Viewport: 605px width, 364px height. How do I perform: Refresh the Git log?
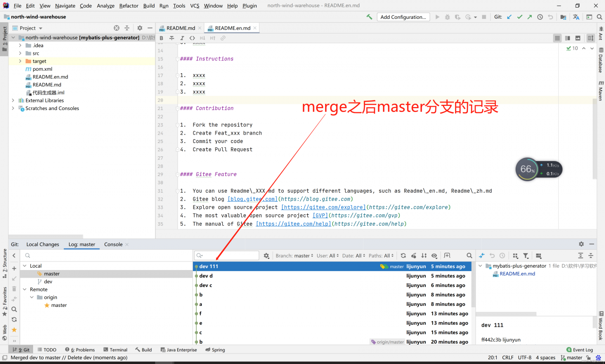(403, 255)
